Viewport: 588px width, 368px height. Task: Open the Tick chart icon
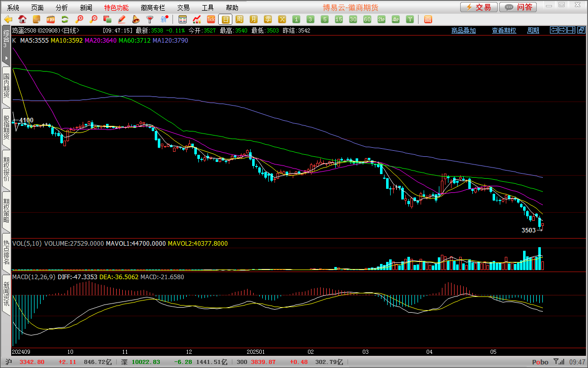pos(211,19)
